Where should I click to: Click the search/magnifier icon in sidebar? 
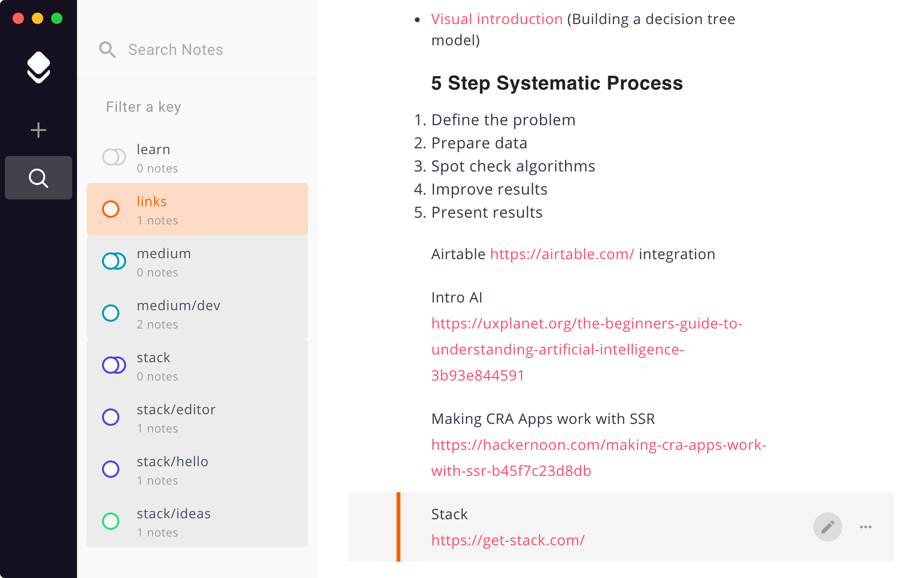click(x=38, y=178)
